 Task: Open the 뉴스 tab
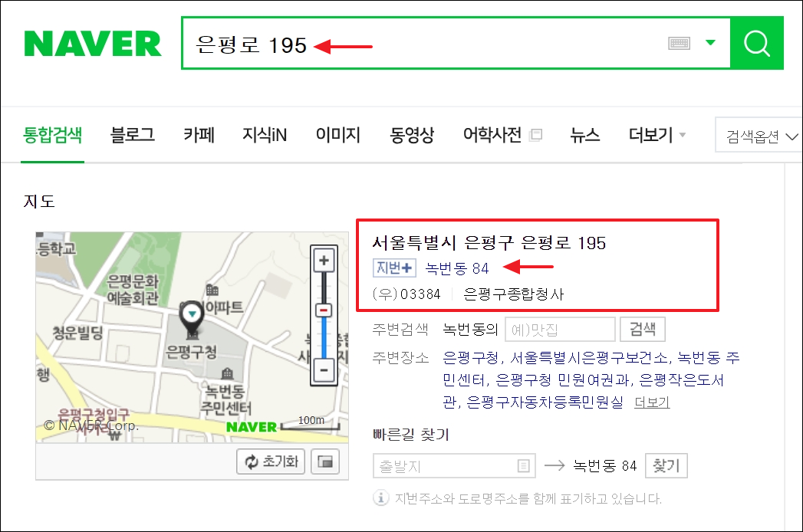(585, 135)
